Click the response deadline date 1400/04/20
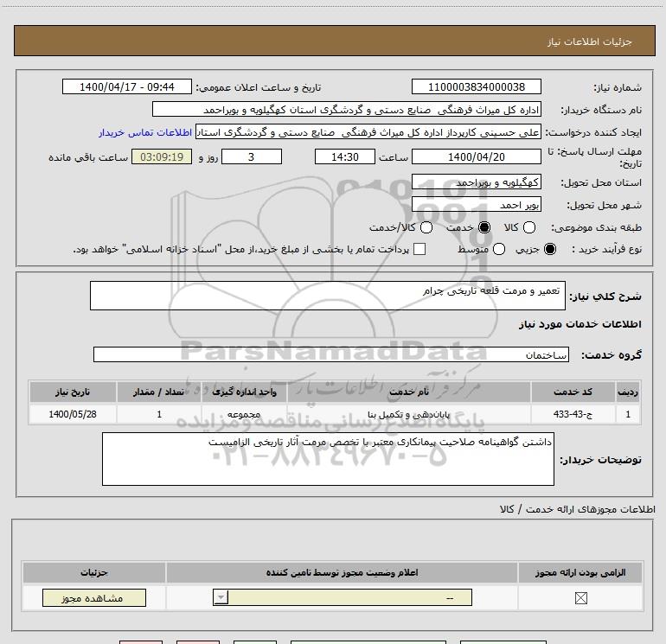Screen dimensions: 666x644 tap(476, 156)
